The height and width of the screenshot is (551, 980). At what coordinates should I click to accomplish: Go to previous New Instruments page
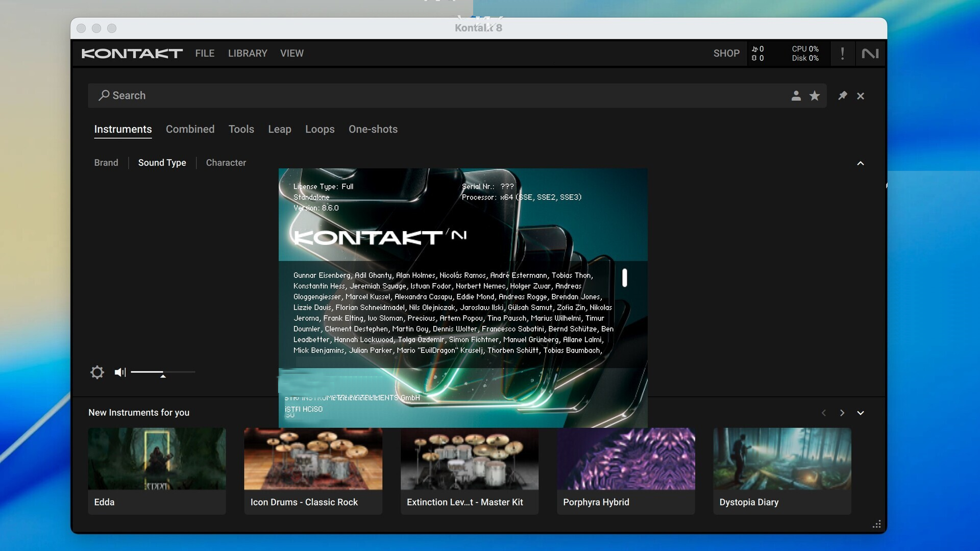click(x=824, y=413)
